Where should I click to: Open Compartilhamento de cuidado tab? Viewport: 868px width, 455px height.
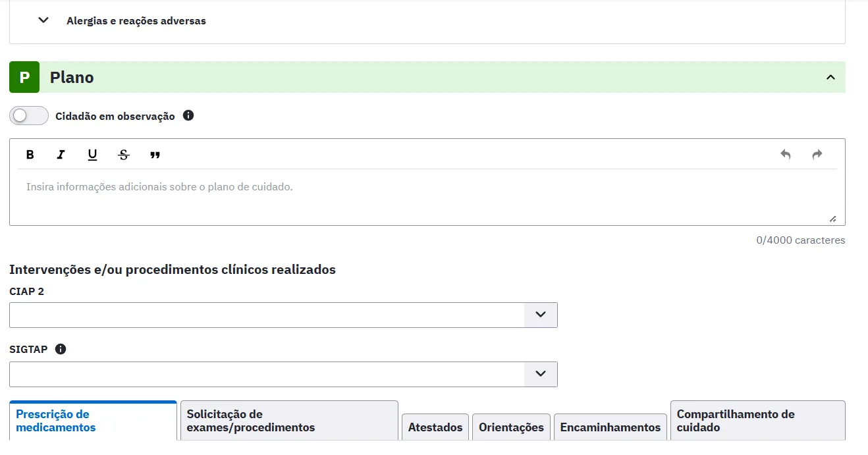[x=758, y=421]
